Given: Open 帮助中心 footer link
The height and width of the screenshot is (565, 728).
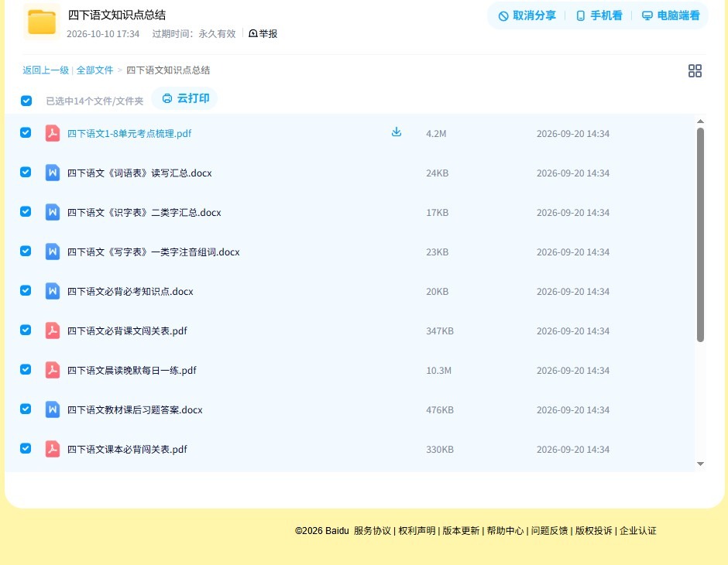Looking at the screenshot, I should 505,531.
